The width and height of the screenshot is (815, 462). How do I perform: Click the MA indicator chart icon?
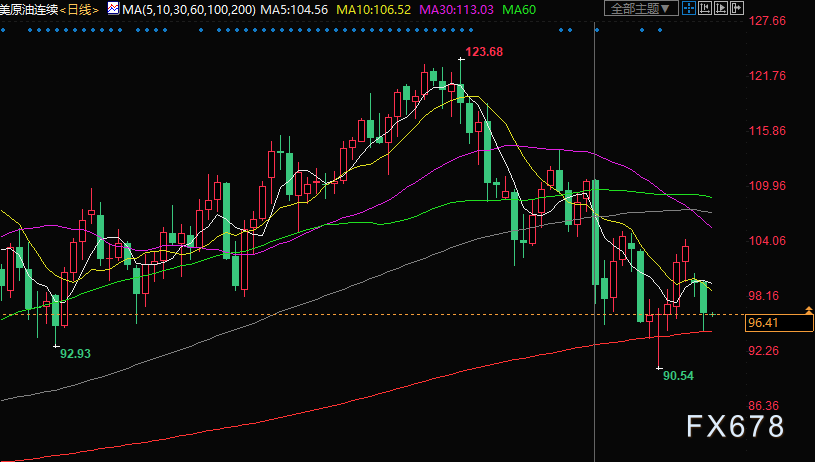(x=113, y=8)
